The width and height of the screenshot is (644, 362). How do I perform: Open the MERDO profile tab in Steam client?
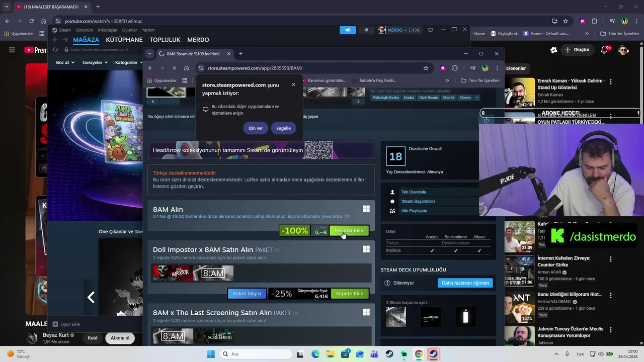198,40
